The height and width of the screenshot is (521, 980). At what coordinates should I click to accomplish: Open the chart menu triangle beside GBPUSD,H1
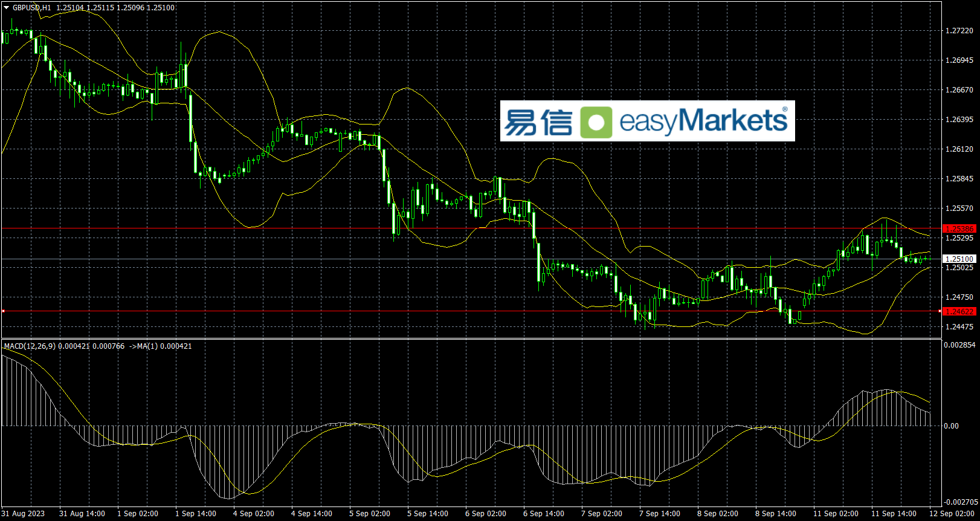pyautogui.click(x=7, y=8)
